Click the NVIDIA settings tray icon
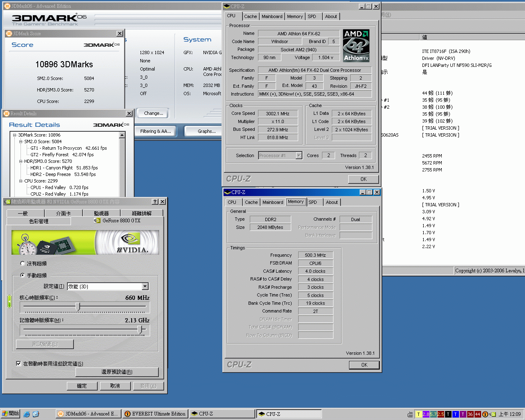Image resolution: width=525 pixels, height=420 pixels. (493, 414)
